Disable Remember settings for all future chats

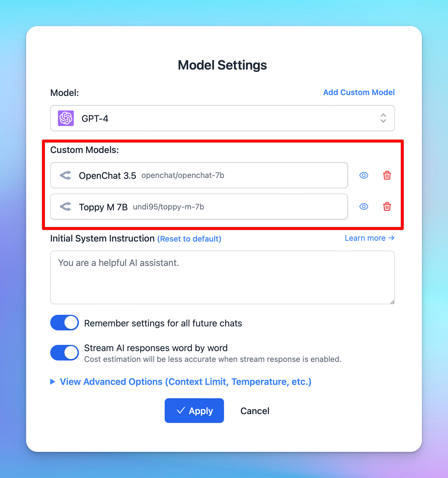[x=65, y=323]
